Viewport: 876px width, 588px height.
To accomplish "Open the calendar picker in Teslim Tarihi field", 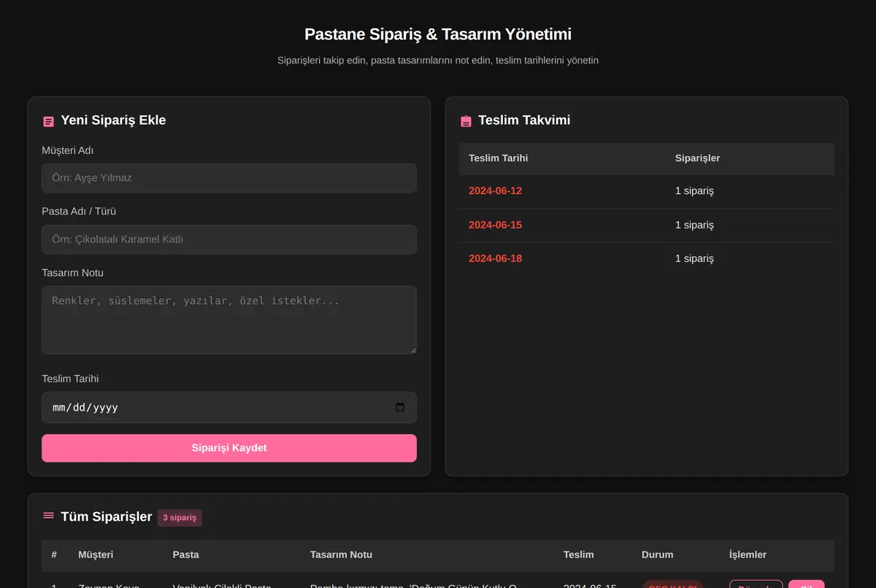I will 400,407.
